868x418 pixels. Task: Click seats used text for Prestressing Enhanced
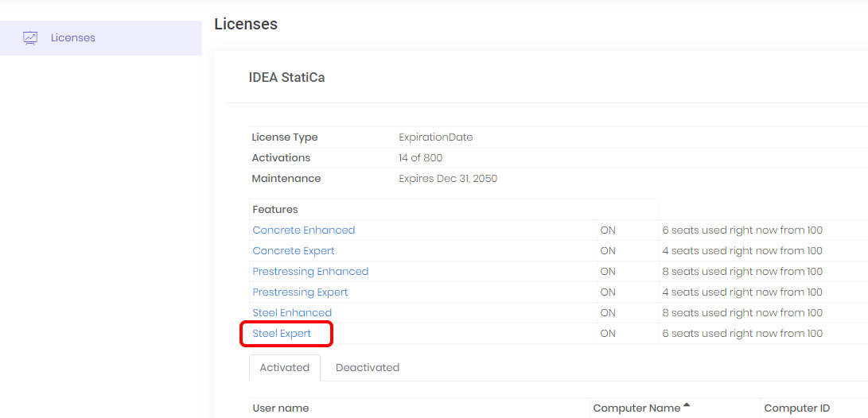(741, 272)
